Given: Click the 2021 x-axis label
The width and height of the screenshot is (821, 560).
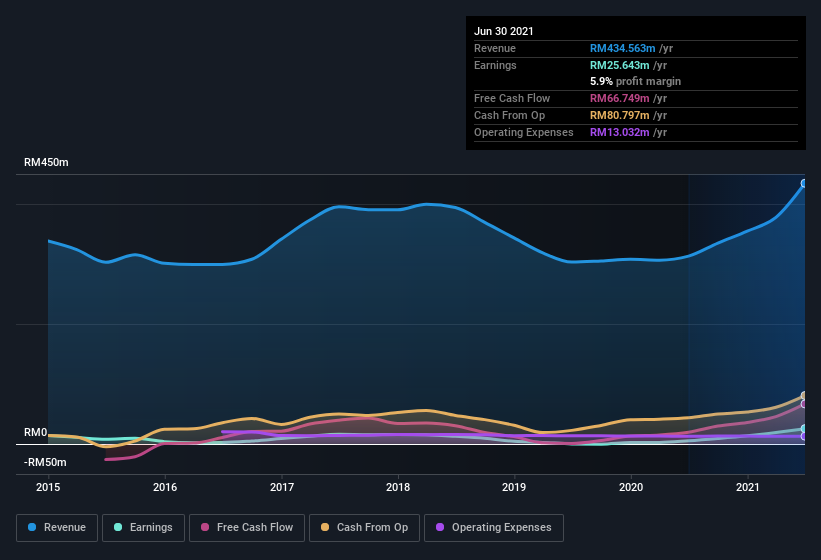Looking at the screenshot, I should [748, 487].
